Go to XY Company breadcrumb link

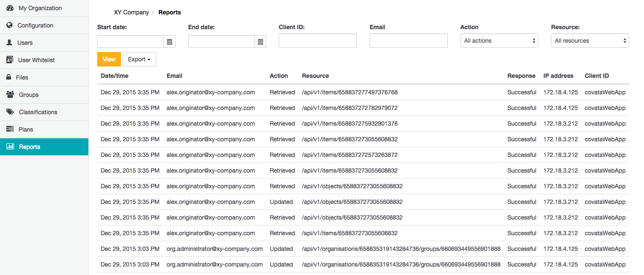point(131,12)
